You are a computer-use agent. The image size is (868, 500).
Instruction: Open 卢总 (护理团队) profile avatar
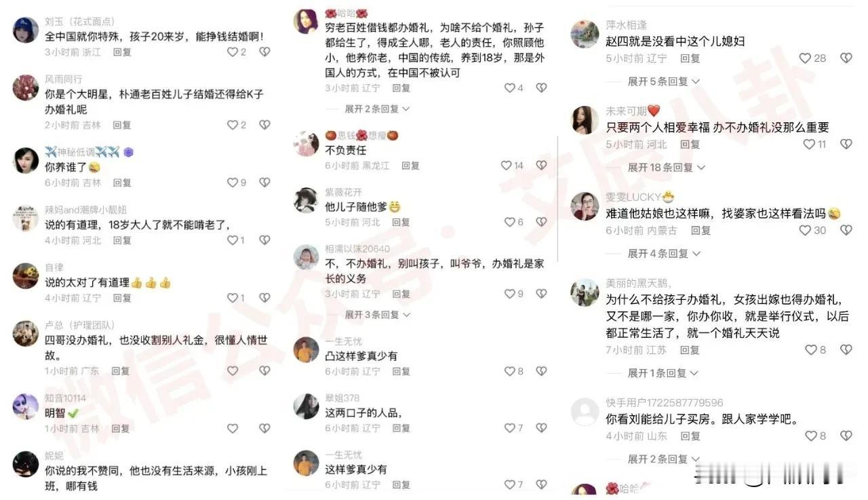[26, 333]
